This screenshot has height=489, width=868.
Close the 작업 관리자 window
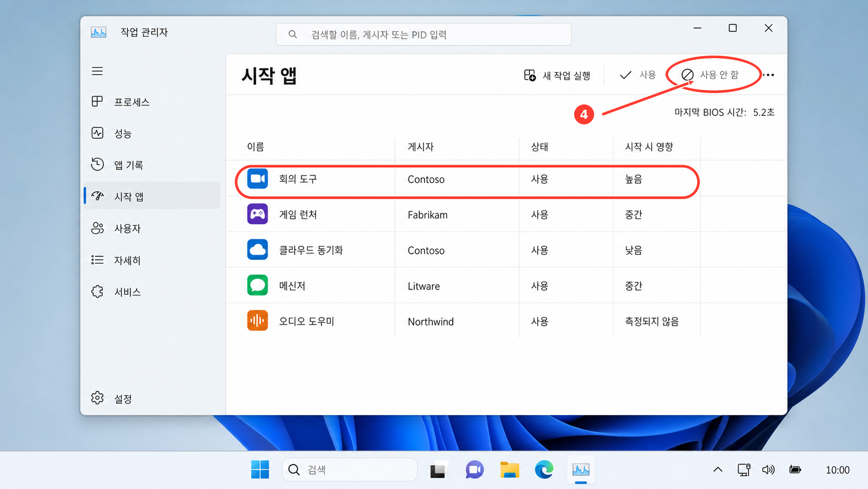[x=768, y=28]
